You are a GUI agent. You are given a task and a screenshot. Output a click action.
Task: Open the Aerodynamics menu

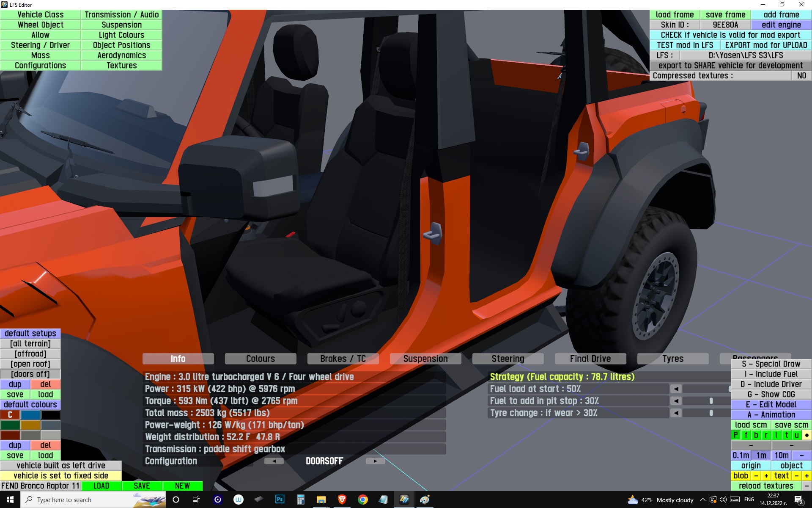(x=121, y=55)
